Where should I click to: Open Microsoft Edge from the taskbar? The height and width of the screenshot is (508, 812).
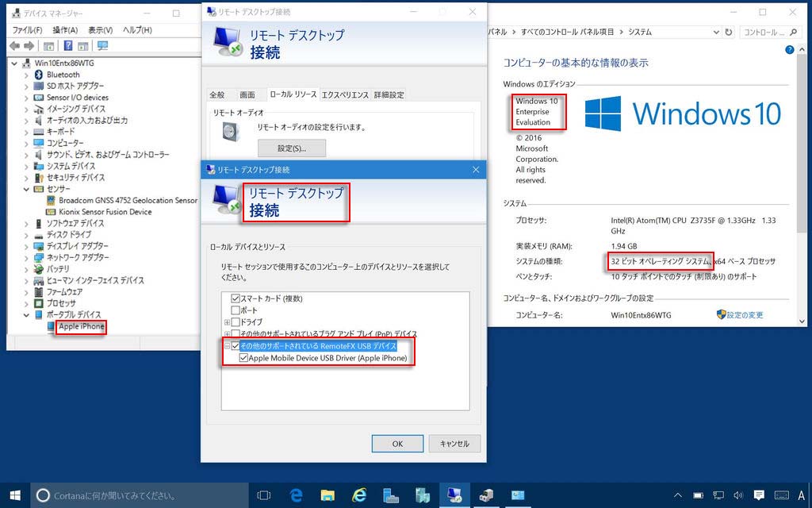tap(297, 495)
